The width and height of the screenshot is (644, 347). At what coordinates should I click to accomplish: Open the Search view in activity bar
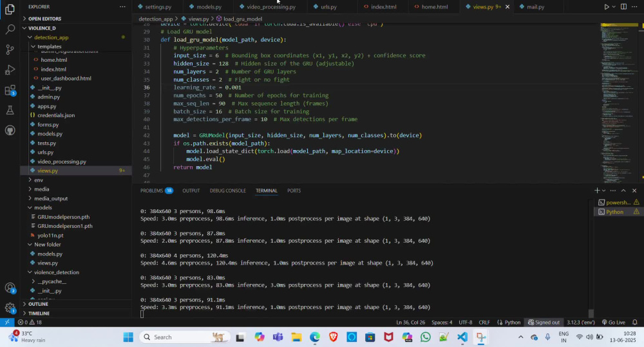(10, 29)
